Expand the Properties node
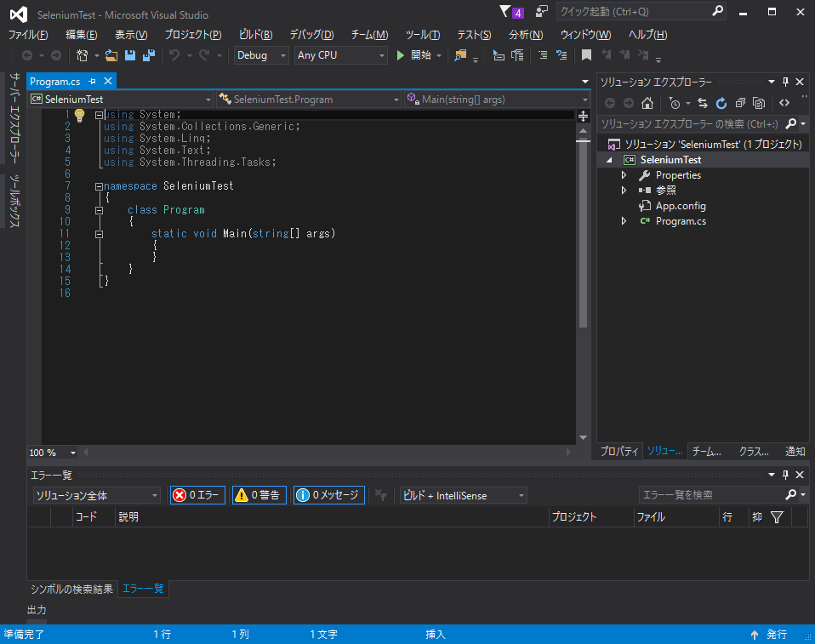Viewport: 815px width, 644px height. click(x=624, y=175)
